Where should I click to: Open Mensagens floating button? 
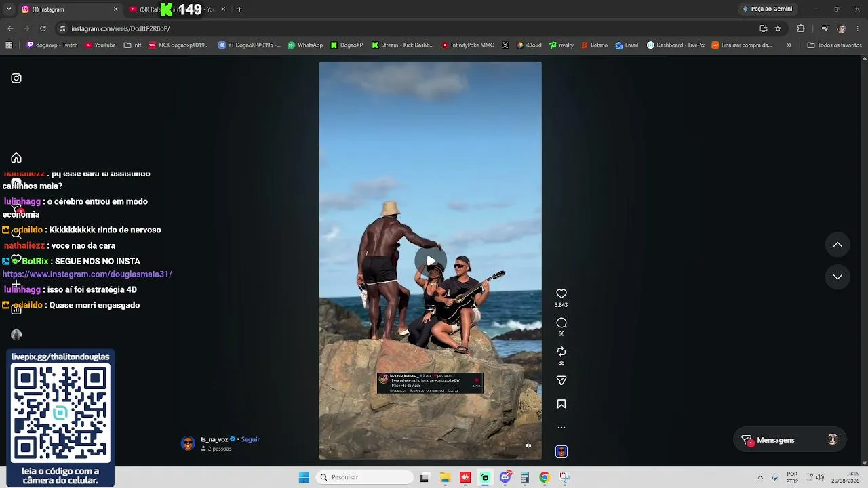[x=789, y=440]
